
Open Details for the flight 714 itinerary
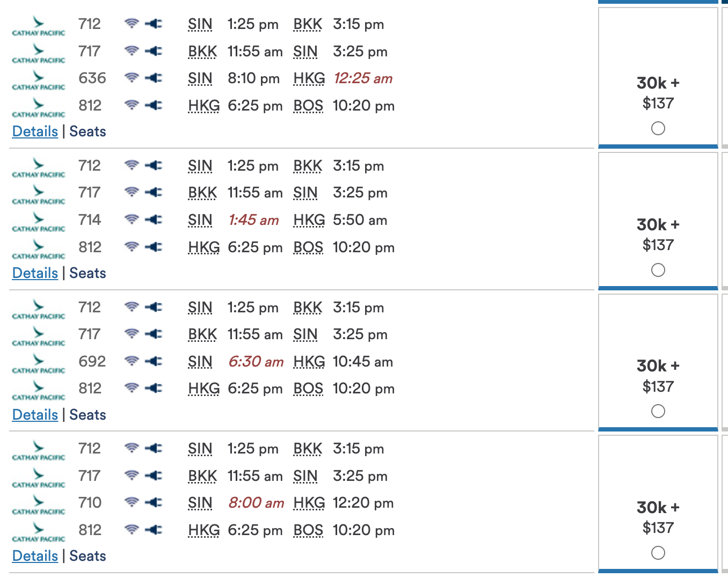point(35,273)
